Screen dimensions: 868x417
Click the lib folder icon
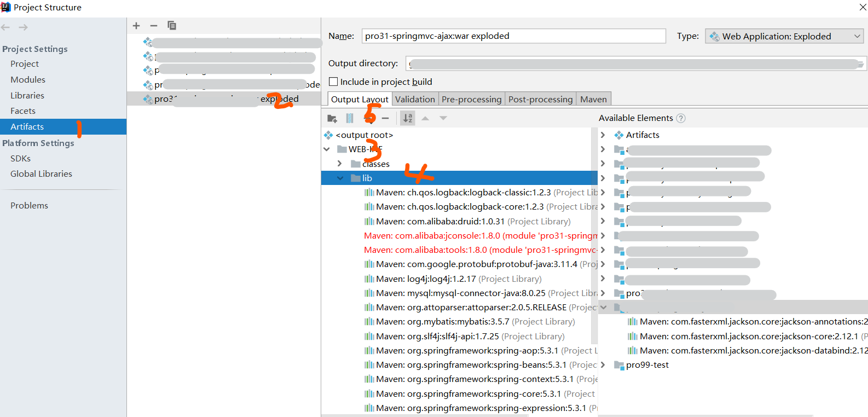(x=356, y=178)
